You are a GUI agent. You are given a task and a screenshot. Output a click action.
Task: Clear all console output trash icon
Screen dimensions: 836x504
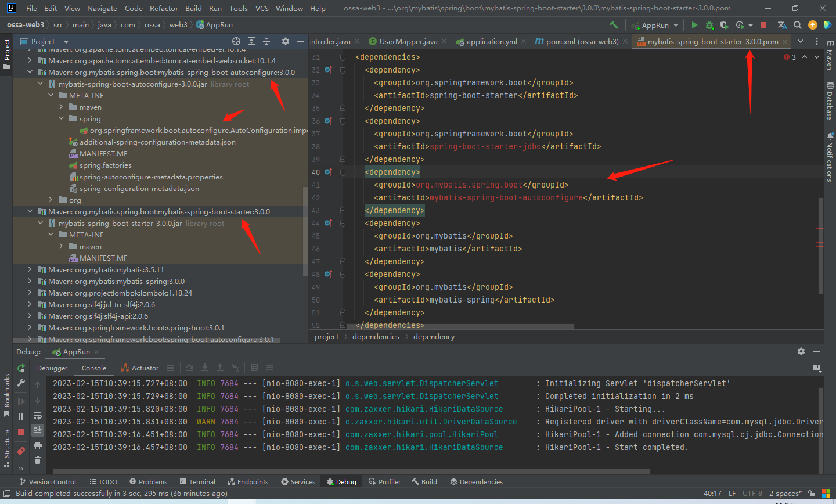tap(38, 460)
